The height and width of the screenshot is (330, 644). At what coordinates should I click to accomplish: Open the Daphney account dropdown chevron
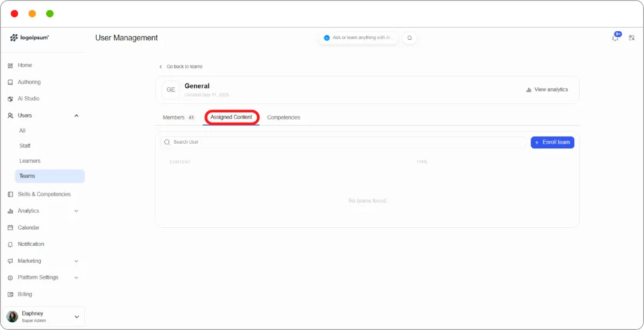(x=76, y=317)
